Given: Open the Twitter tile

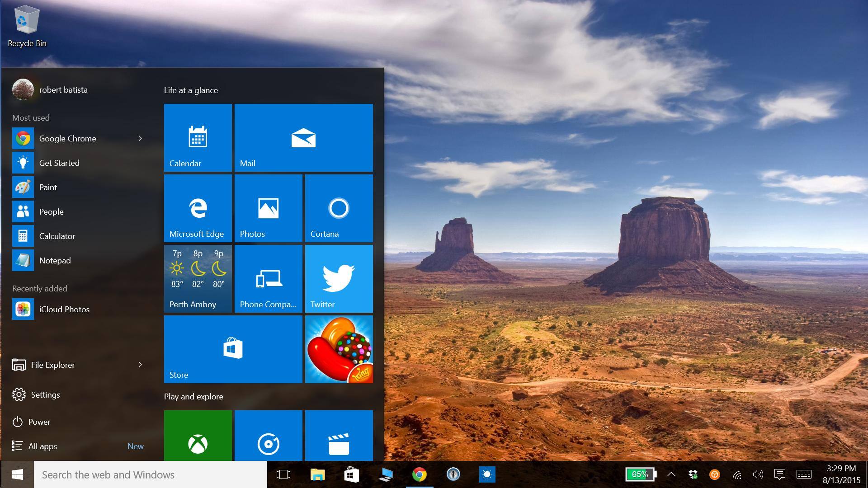Looking at the screenshot, I should click(x=339, y=278).
